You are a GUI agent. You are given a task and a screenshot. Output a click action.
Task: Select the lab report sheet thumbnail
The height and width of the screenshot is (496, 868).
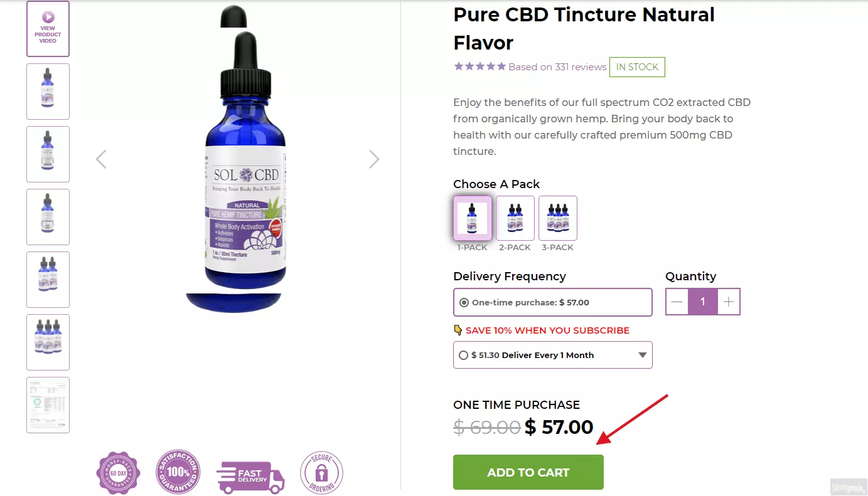click(x=48, y=405)
